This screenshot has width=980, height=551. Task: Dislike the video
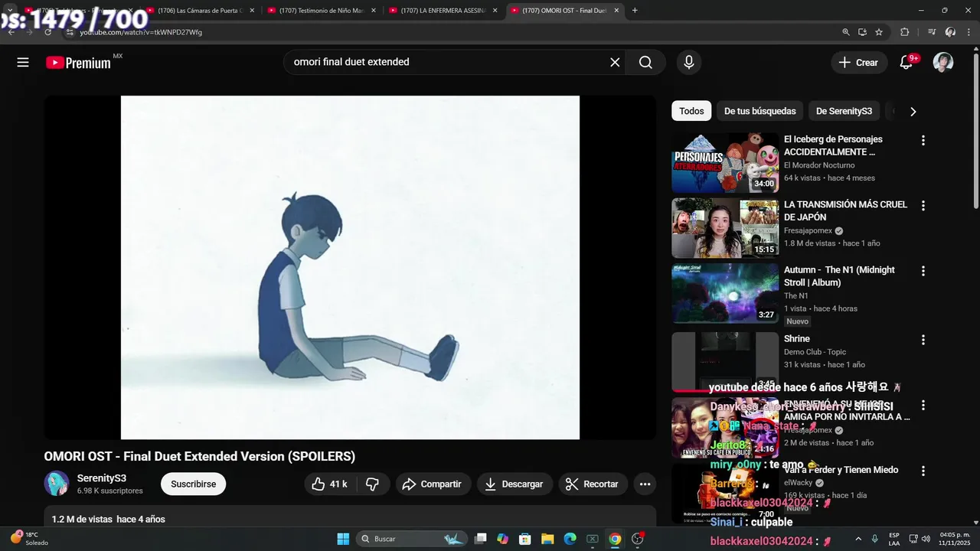[x=373, y=484]
